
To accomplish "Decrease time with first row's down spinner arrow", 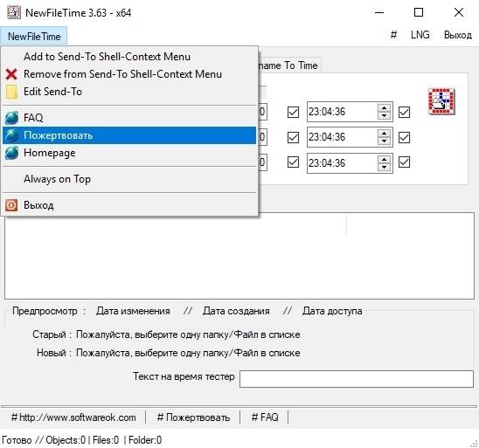I will (384, 116).
